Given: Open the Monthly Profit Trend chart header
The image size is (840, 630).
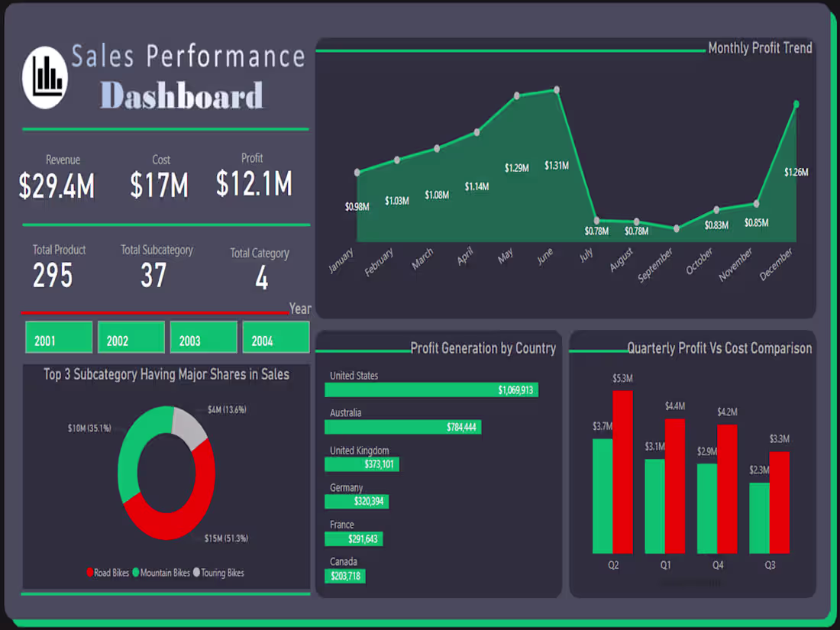Looking at the screenshot, I should click(x=760, y=47).
